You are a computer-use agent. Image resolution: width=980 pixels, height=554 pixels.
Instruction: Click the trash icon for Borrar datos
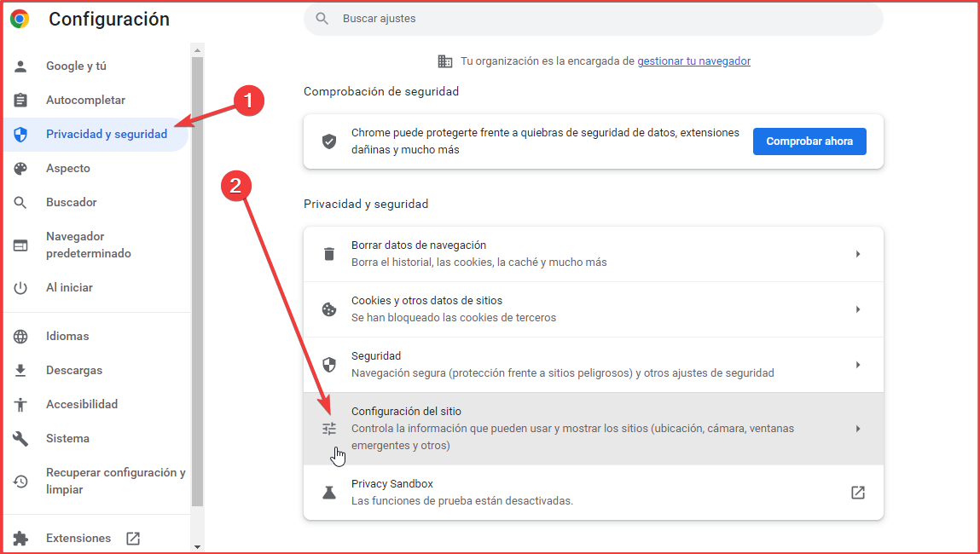tap(328, 254)
